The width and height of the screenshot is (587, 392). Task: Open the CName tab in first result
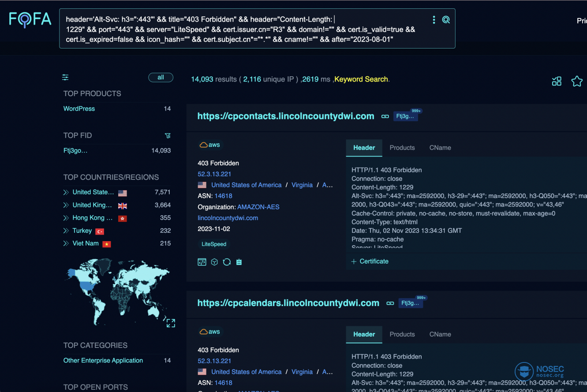[440, 148]
